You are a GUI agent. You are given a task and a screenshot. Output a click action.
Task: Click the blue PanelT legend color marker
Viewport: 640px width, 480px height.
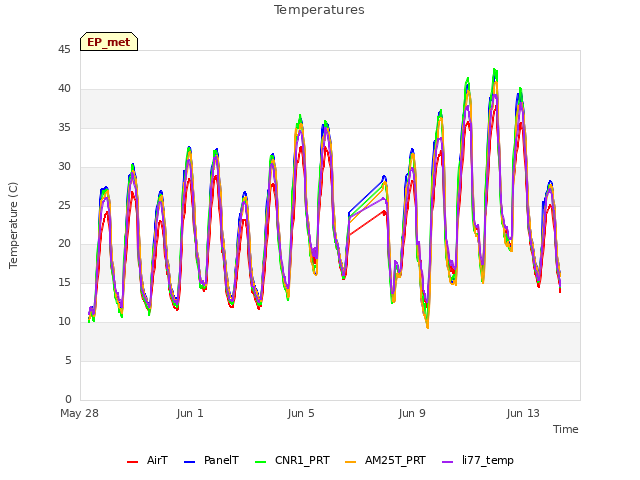190,462
